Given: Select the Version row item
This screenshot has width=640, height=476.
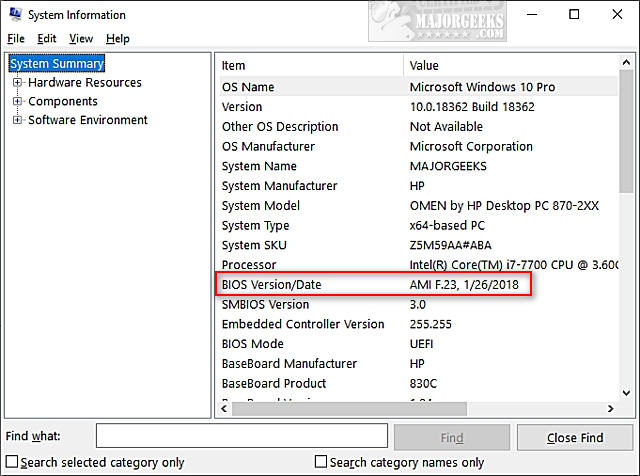Looking at the screenshot, I should [419, 107].
